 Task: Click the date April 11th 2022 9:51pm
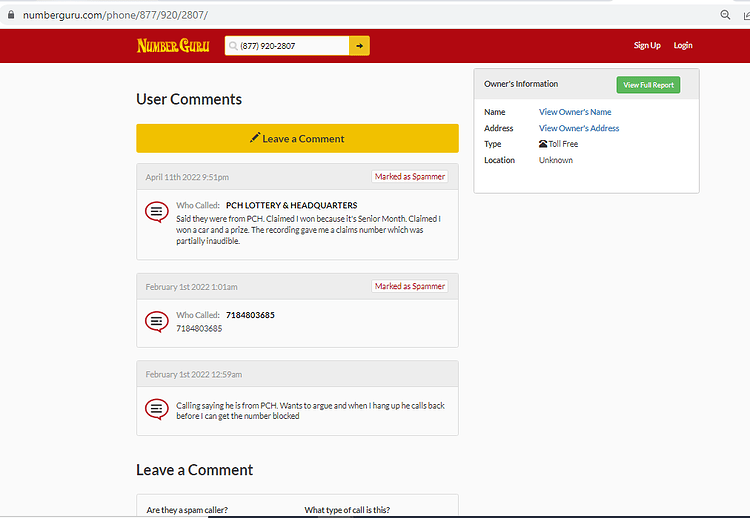tap(187, 177)
